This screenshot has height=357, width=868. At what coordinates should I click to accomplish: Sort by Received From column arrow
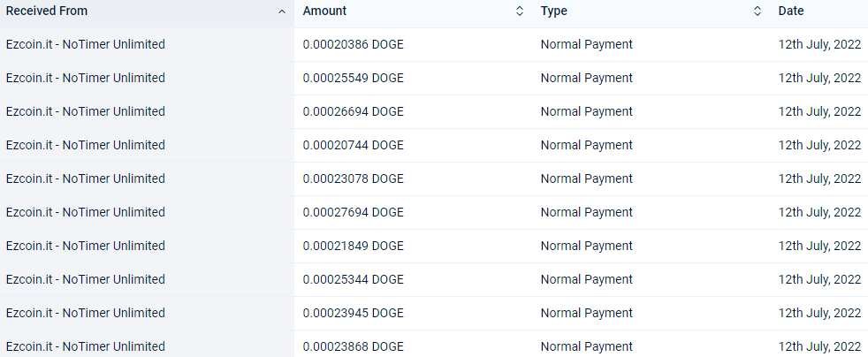pyautogui.click(x=282, y=11)
